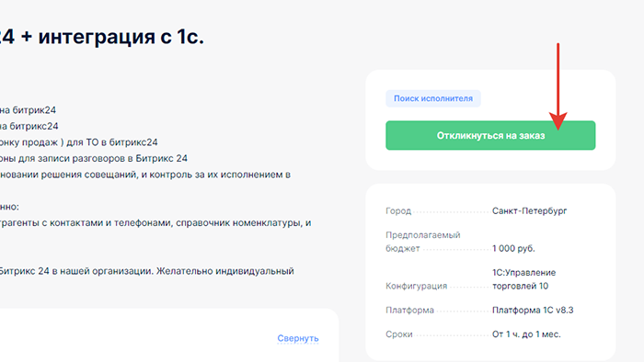644x362 pixels.
Task: Click the "Предполагаемый бюджет" label
Action: (423, 242)
